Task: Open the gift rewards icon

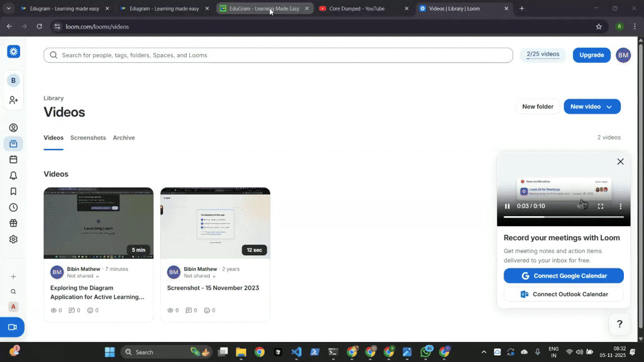Action: click(14, 223)
